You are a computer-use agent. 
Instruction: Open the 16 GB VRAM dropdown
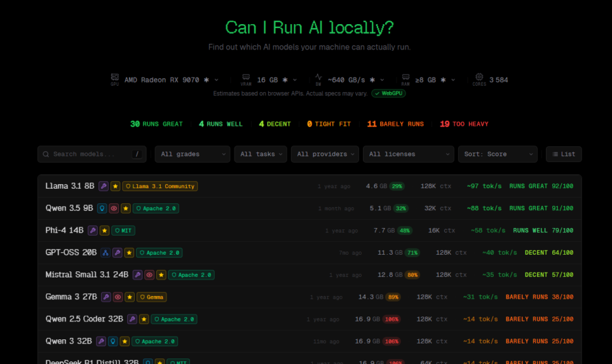pyautogui.click(x=276, y=80)
